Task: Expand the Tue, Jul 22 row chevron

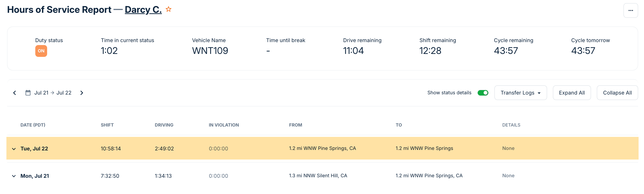Action: click(14, 149)
